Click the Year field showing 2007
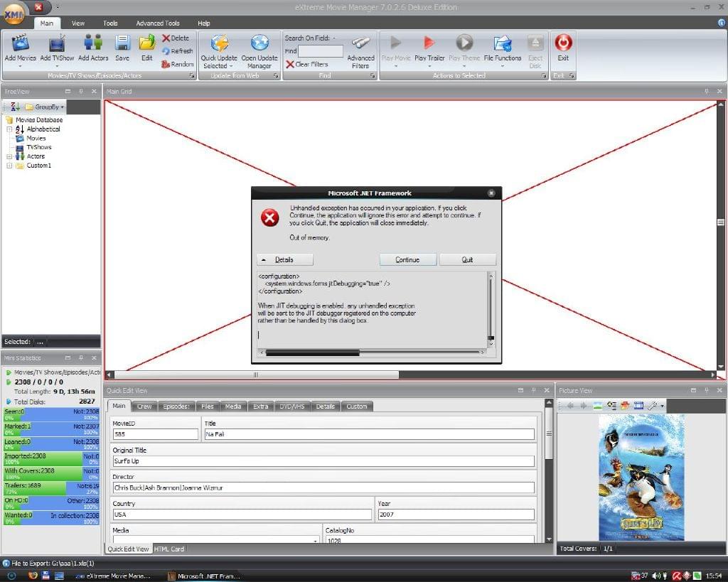The image size is (728, 582). point(456,514)
